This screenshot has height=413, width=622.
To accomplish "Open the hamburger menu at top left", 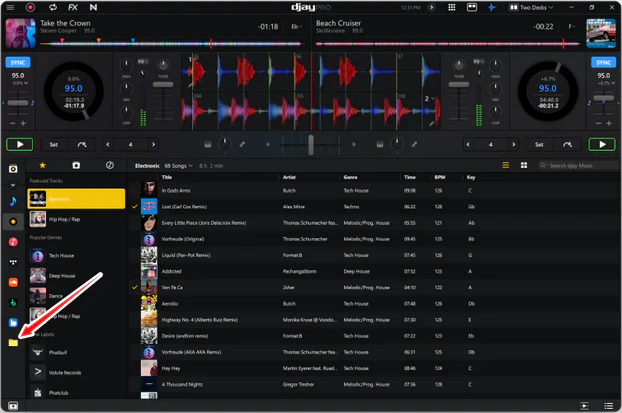I will coord(10,8).
